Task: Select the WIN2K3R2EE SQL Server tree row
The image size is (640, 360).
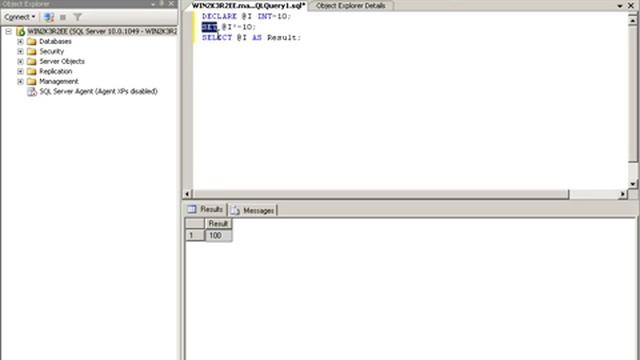Action: coord(102,31)
